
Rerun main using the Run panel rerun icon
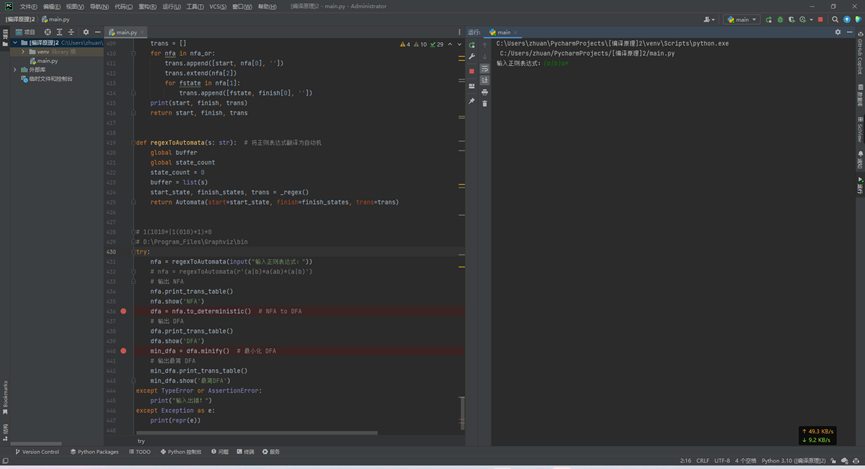tap(472, 45)
